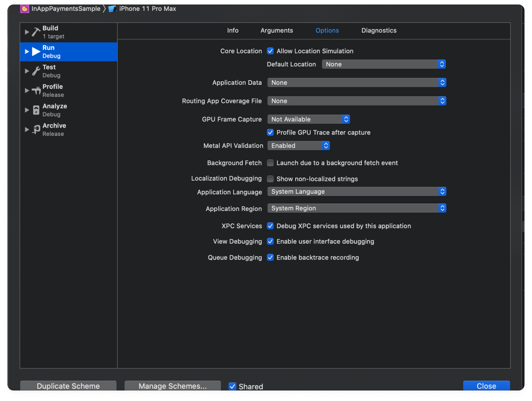Open the Application Language dropdown
Viewport: 532px width, 401px height.
click(x=357, y=191)
